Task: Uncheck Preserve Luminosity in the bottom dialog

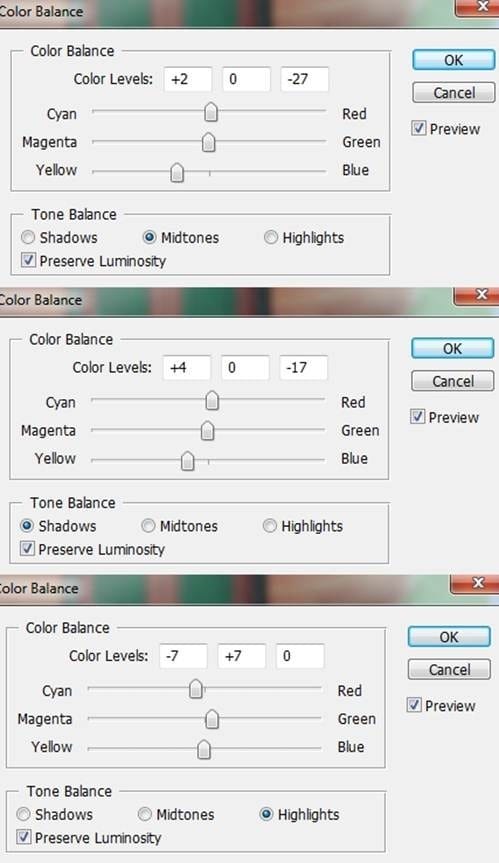Action: (x=24, y=837)
